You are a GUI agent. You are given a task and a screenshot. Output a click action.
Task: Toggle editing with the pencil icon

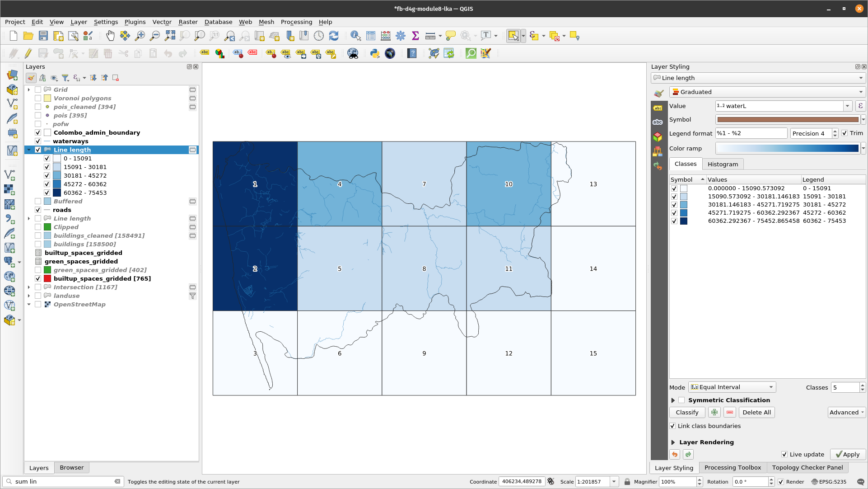click(28, 53)
